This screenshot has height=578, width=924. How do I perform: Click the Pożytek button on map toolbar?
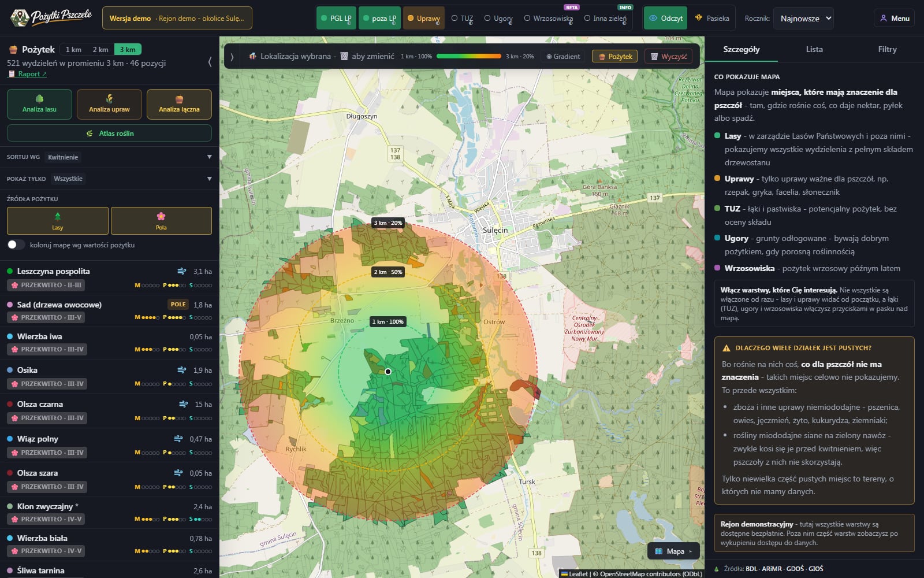point(614,56)
